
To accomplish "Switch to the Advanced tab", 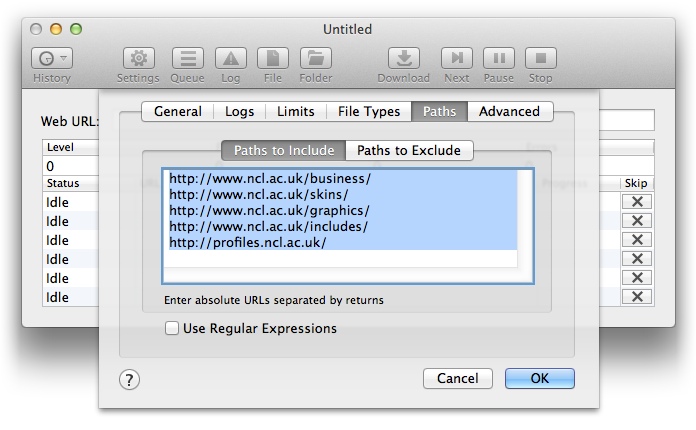I will tap(509, 112).
